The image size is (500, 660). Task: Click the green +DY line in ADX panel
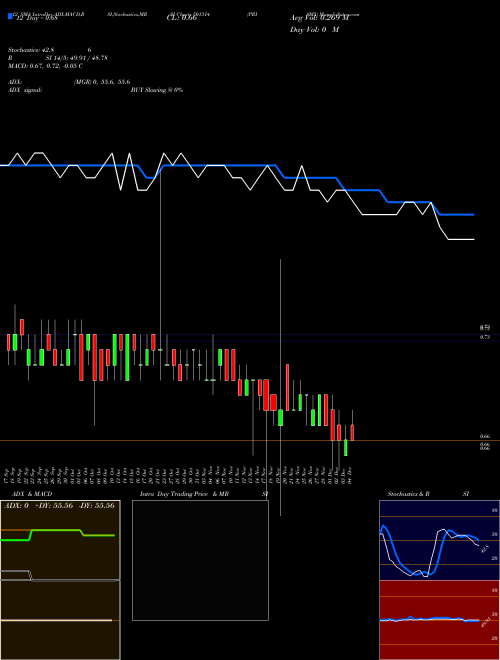pos(55,530)
